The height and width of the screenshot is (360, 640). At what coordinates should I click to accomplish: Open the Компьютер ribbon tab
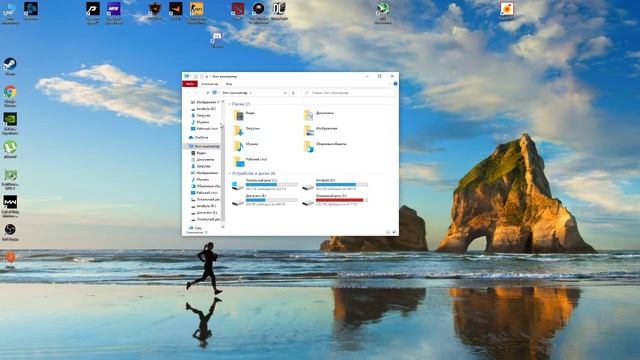[x=209, y=84]
